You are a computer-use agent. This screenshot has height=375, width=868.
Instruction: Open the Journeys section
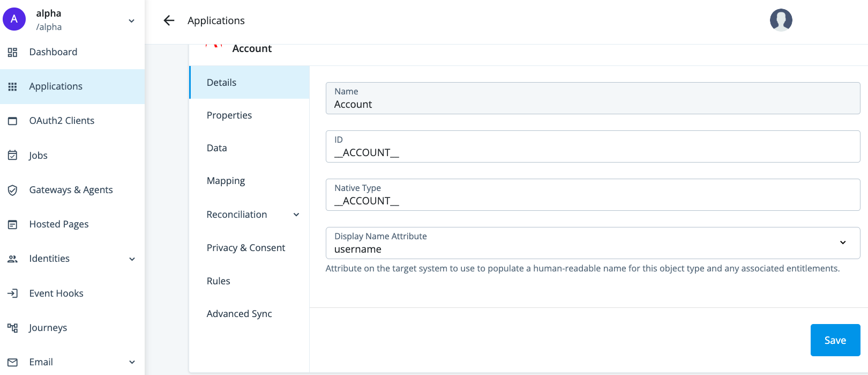tap(72, 328)
